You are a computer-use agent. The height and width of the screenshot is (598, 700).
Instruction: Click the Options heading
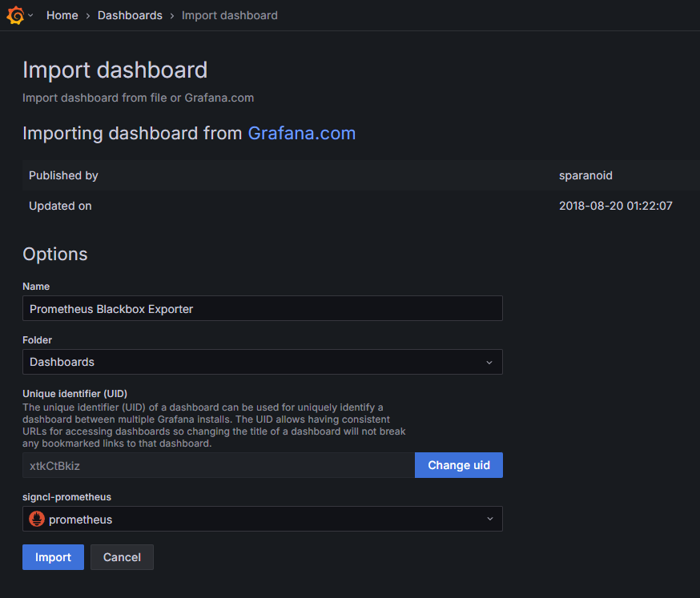pyautogui.click(x=55, y=254)
